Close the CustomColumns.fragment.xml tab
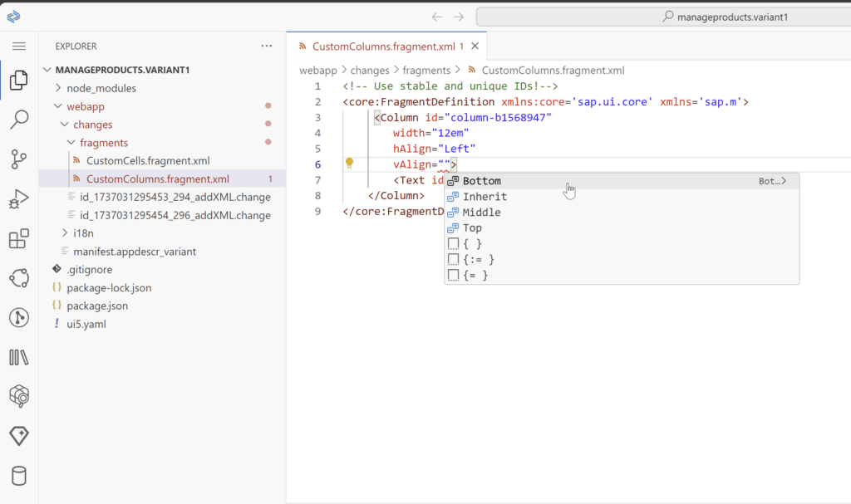 coord(475,46)
